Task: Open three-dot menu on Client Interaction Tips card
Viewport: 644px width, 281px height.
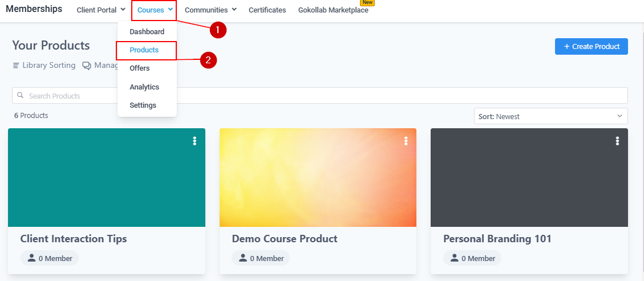Action: pos(195,141)
